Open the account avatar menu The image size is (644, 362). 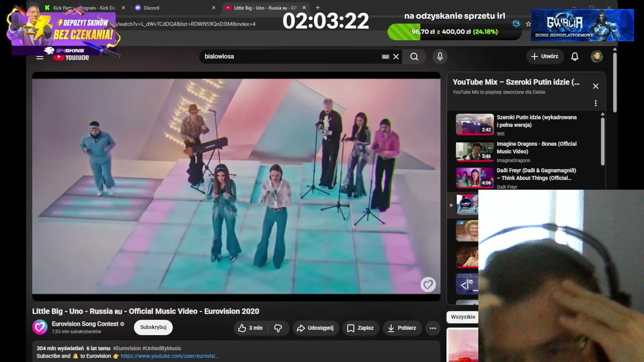click(597, 57)
